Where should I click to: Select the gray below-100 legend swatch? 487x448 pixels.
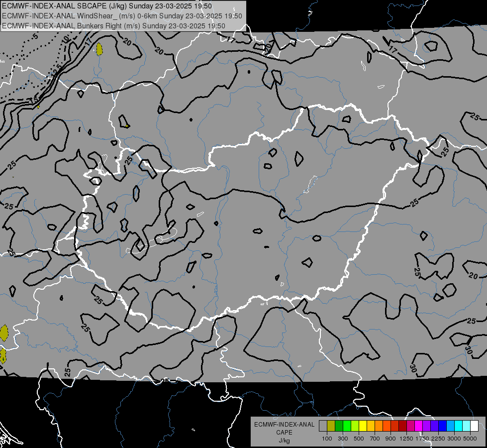click(x=323, y=426)
